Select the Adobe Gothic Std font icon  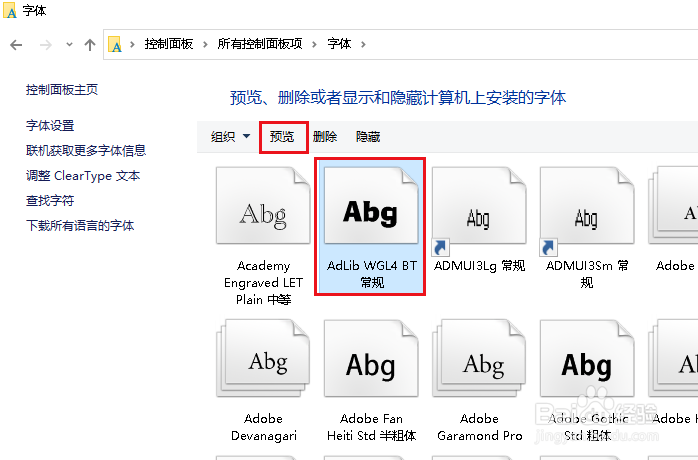587,358
